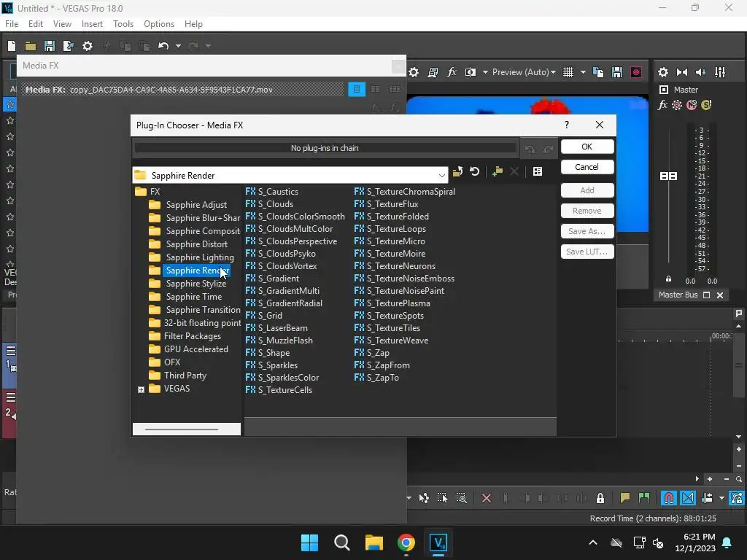Open the Sapphire Render folder dropdown
This screenshot has width=747, height=560.
click(441, 175)
